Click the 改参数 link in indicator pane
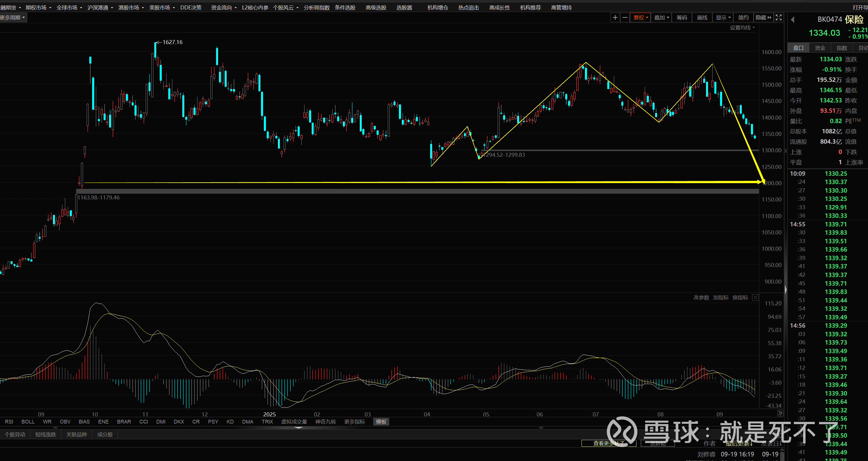868x461 pixels. click(x=701, y=298)
